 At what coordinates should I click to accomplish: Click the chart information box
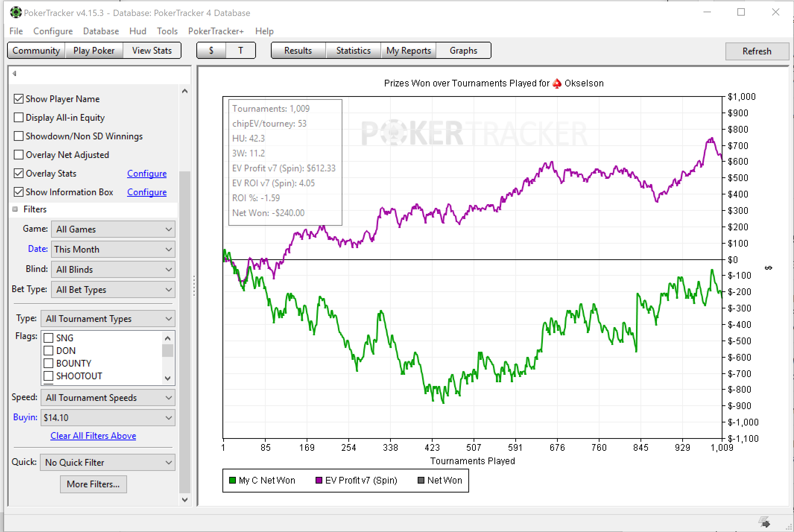coord(285,162)
